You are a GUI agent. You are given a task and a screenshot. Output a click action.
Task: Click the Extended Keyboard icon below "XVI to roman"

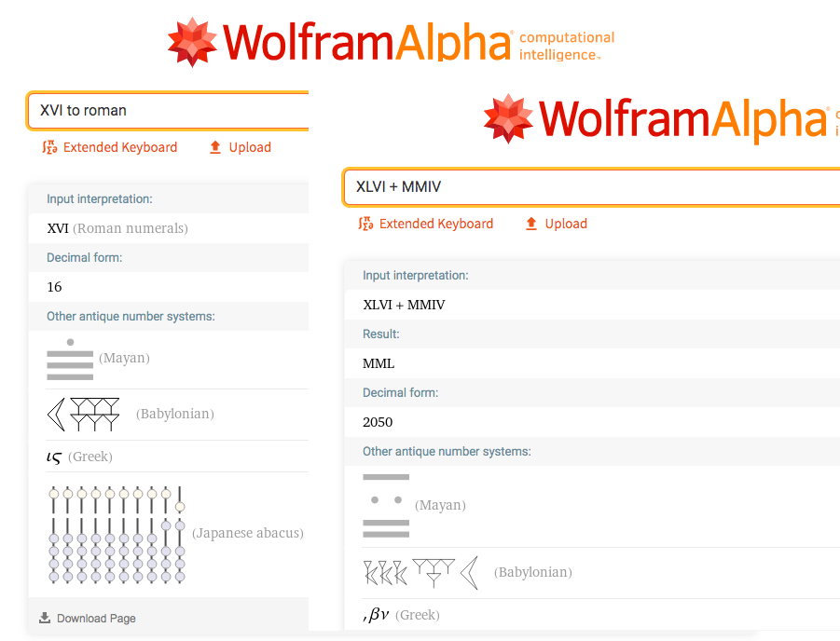[x=50, y=147]
